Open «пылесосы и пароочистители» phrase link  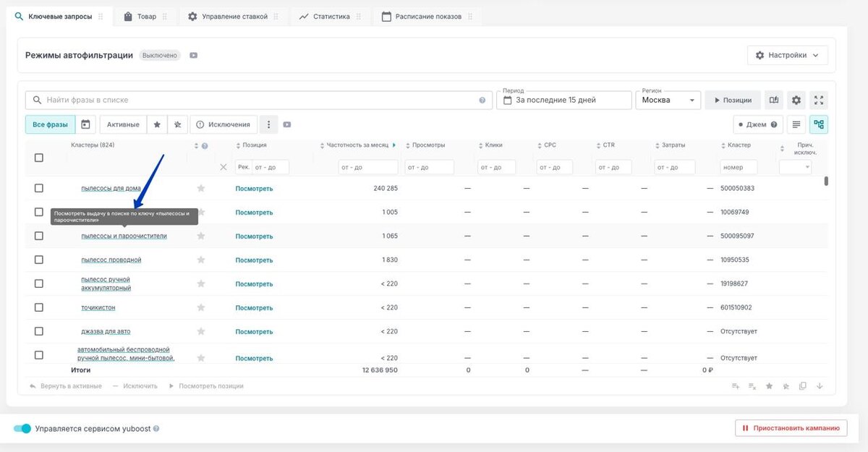(124, 236)
